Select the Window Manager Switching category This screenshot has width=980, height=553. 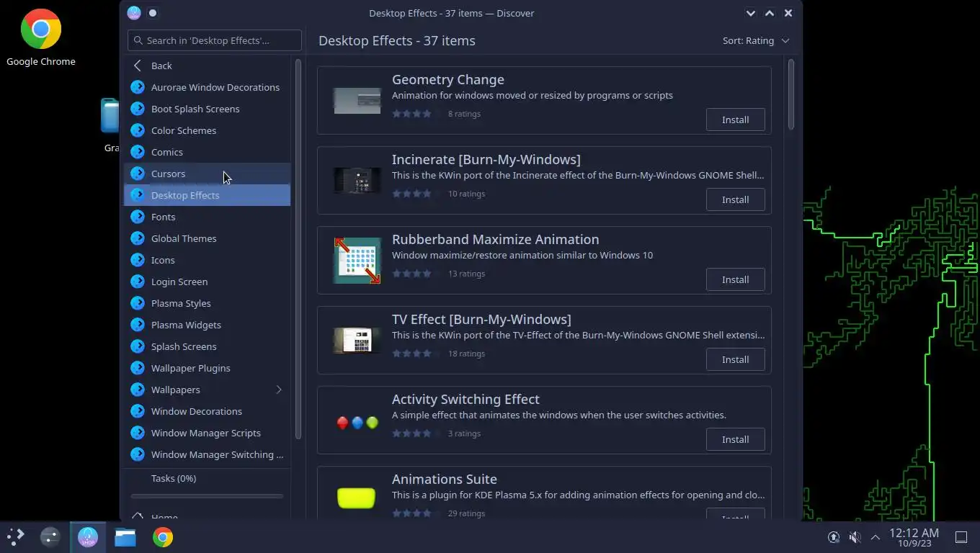[x=208, y=454]
